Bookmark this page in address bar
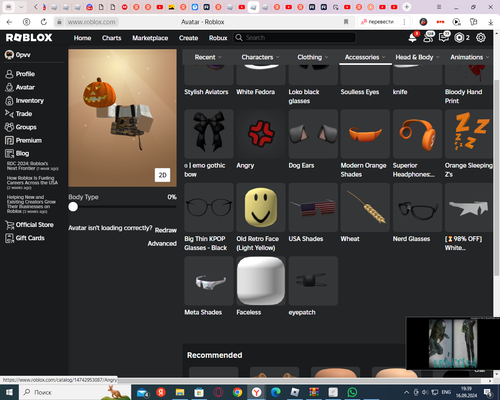 click(346, 22)
